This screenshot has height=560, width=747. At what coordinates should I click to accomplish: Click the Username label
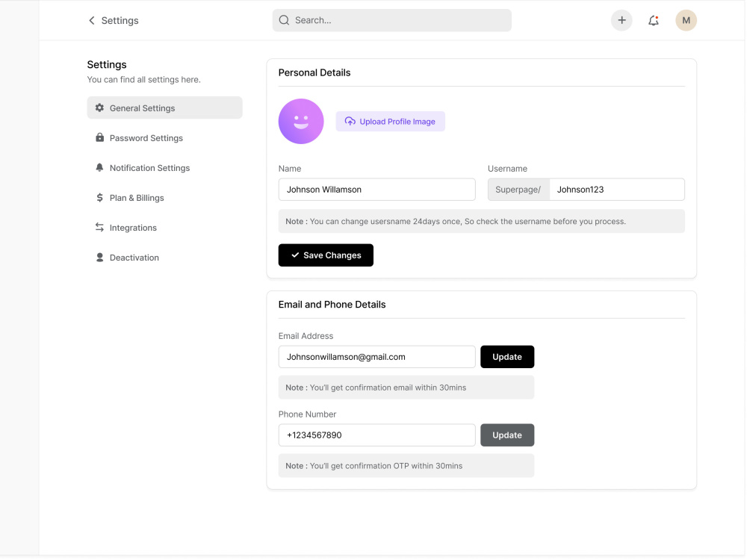pos(507,169)
